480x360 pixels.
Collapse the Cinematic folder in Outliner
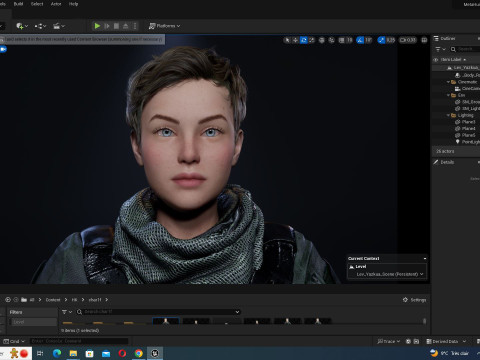[448, 82]
